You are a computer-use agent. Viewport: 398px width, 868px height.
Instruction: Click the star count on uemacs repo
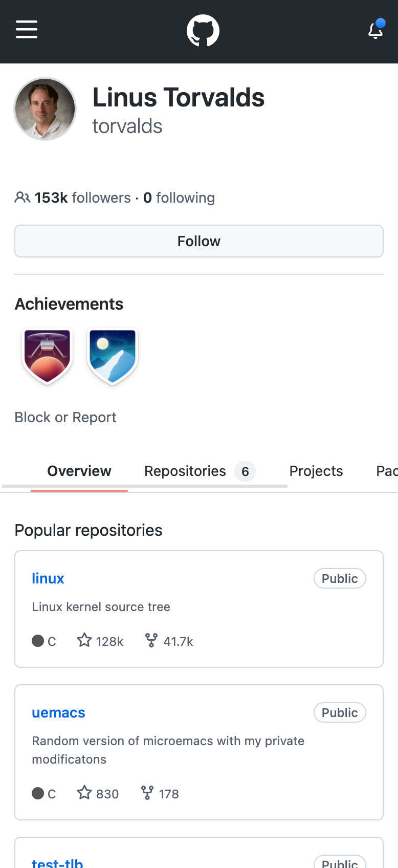tap(107, 794)
